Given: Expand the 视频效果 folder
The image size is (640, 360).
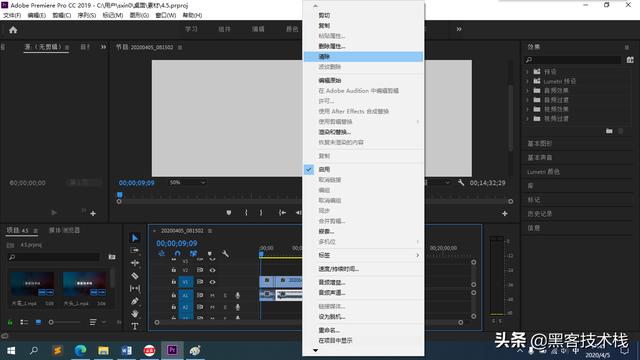Looking at the screenshot, I should point(527,109).
